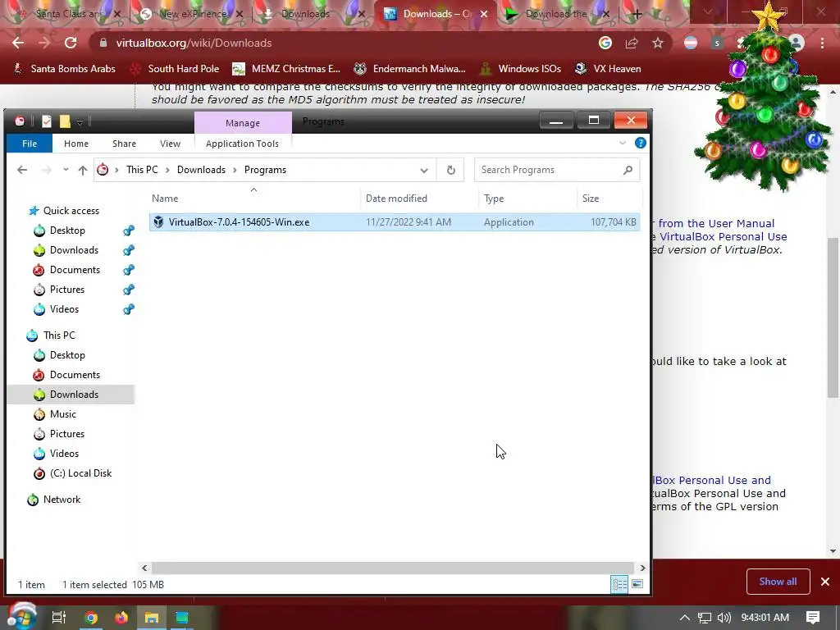Viewport: 840px width, 630px height.
Task: Open Chrome three-dot menu
Action: pyautogui.click(x=822, y=43)
